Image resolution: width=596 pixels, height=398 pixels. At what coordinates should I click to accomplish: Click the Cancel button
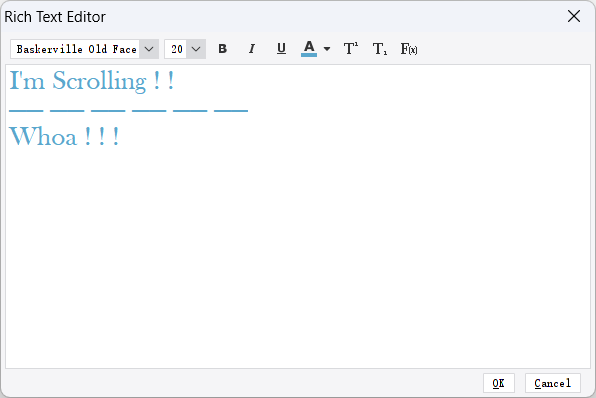tap(553, 383)
